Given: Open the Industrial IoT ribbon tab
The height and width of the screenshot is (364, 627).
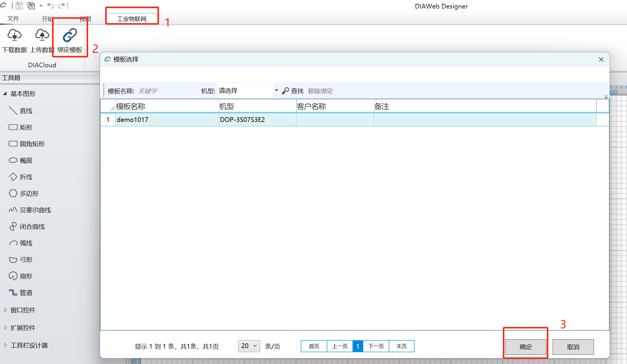Looking at the screenshot, I should tap(132, 19).
